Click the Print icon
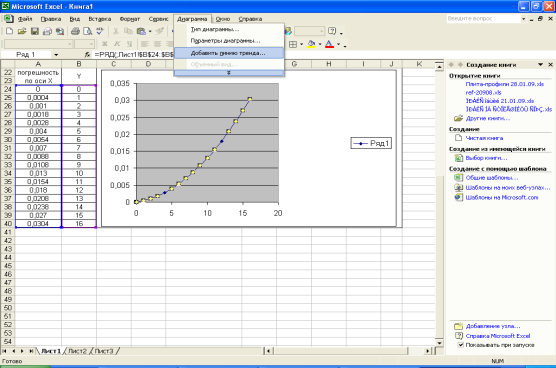The height and width of the screenshot is (368, 556). tap(75, 31)
